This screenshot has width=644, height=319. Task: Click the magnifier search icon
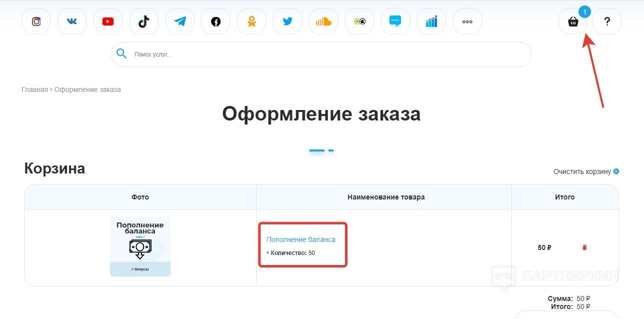click(x=121, y=54)
